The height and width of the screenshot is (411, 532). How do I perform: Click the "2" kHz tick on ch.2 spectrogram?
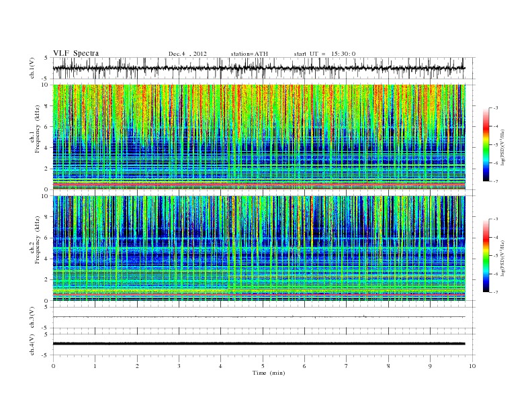(x=46, y=280)
